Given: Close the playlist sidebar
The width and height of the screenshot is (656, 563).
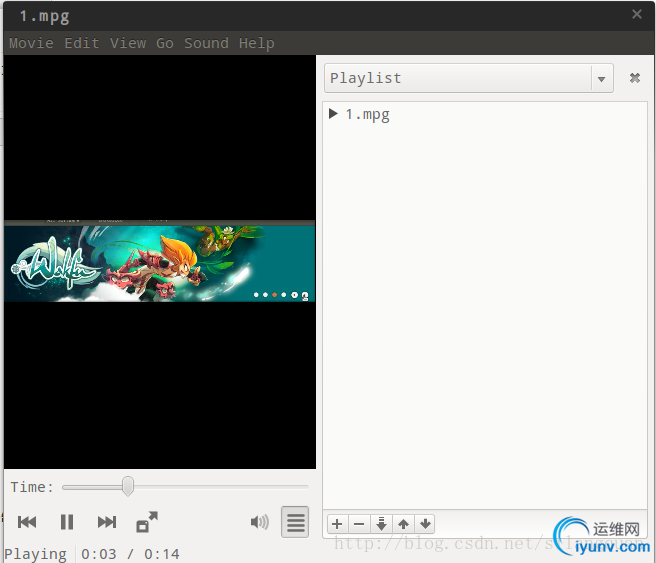Looking at the screenshot, I should click(x=635, y=78).
